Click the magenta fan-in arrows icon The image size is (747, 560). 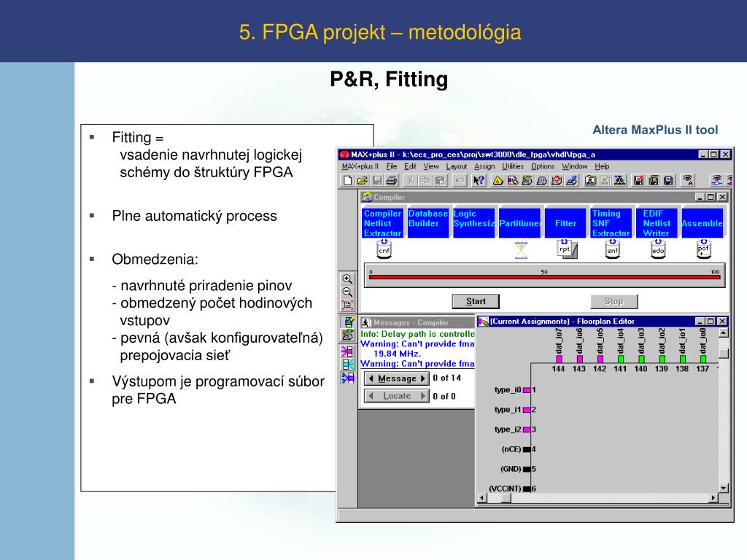[x=348, y=351]
